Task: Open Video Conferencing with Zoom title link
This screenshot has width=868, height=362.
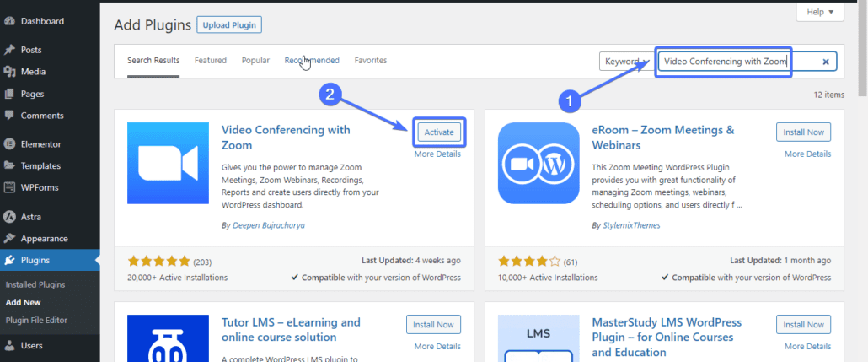Action: (x=286, y=138)
